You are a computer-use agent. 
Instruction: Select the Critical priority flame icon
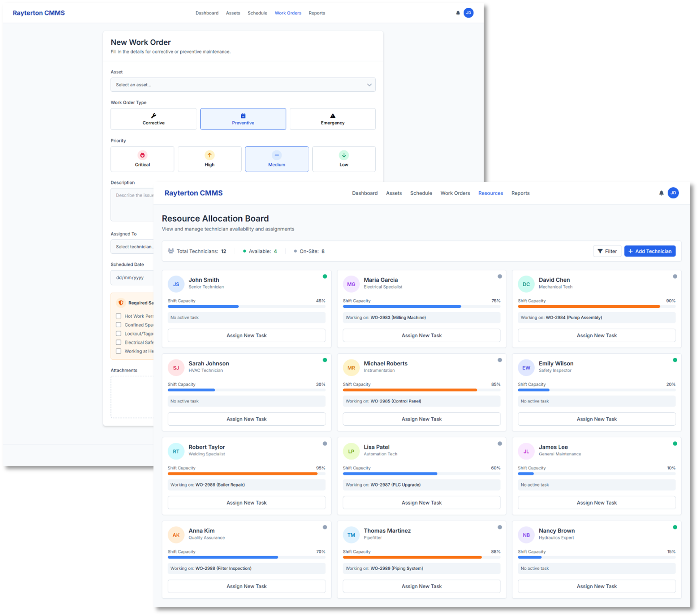point(142,155)
